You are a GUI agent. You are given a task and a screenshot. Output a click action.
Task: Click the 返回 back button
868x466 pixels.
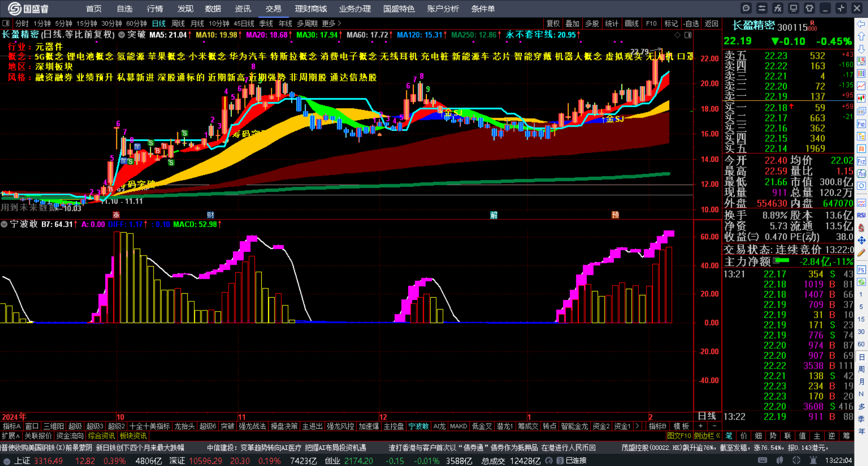(x=711, y=24)
